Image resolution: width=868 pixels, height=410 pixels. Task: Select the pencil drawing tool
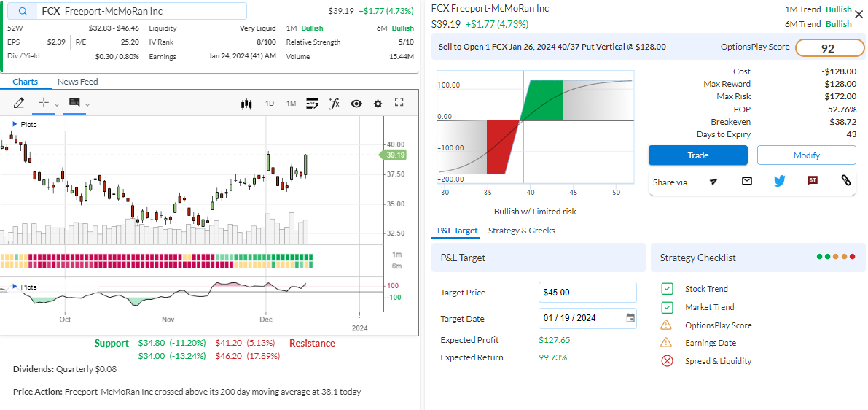coord(19,103)
